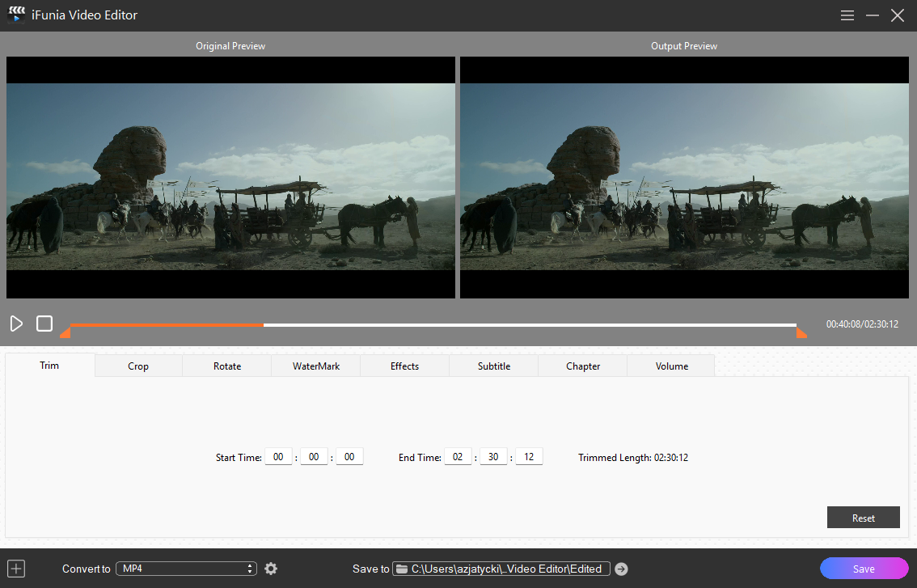Switch to the Volume tab

(671, 366)
